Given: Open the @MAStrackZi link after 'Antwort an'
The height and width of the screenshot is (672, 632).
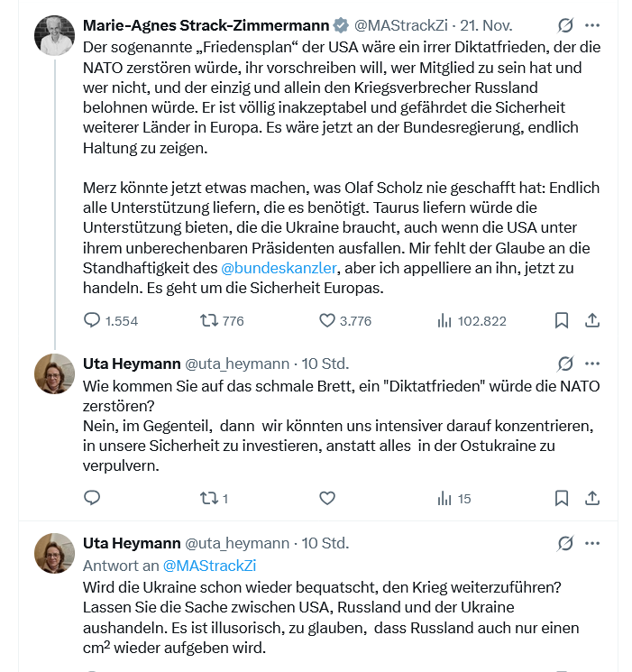Looking at the screenshot, I should pyautogui.click(x=209, y=566).
